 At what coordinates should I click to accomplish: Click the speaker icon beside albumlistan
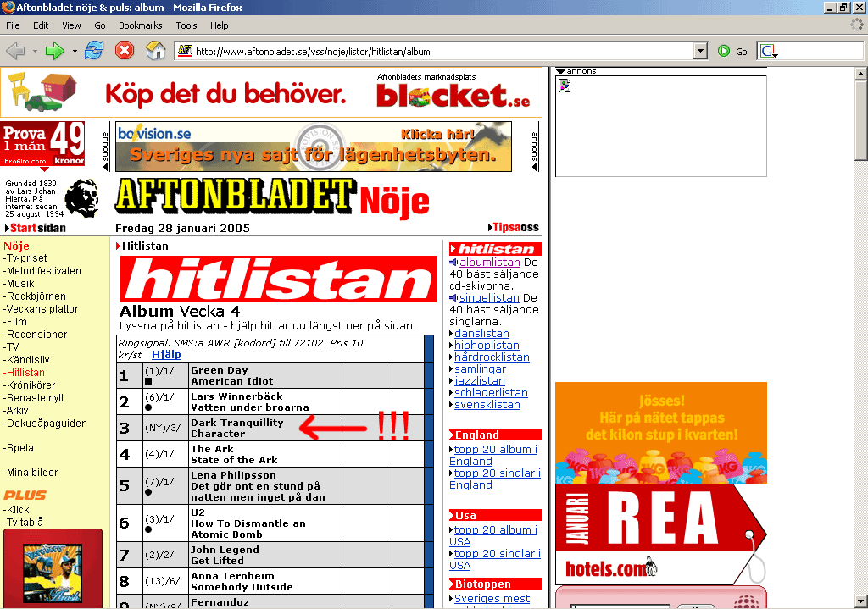click(454, 263)
